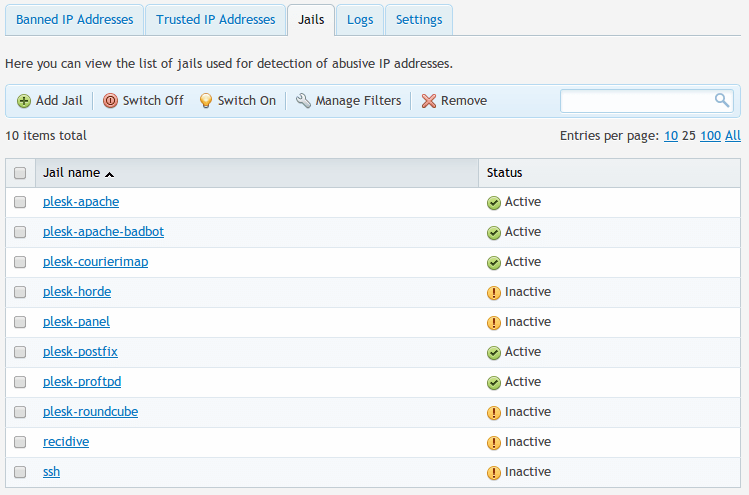Show 100 entries per page
Image resolution: width=749 pixels, height=495 pixels.
[710, 136]
